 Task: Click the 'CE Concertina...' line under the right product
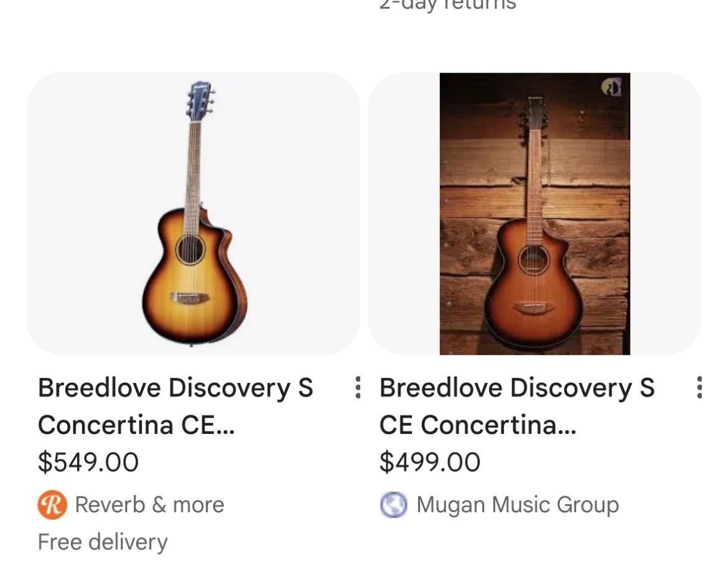pyautogui.click(x=477, y=426)
